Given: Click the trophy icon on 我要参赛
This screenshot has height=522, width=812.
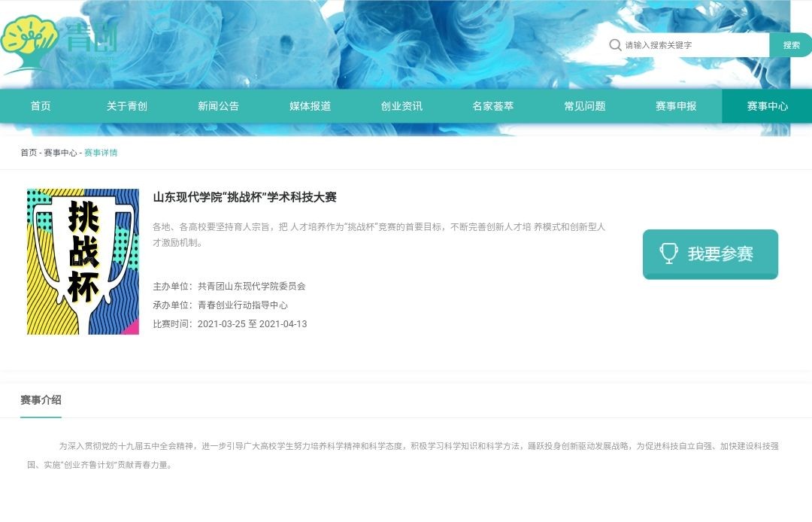Looking at the screenshot, I should 668,253.
